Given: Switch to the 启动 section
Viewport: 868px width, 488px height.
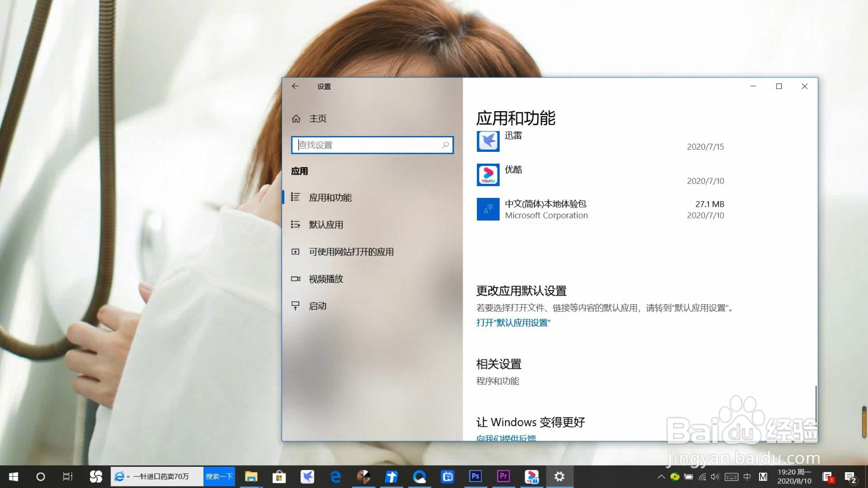Looking at the screenshot, I should [317, 306].
